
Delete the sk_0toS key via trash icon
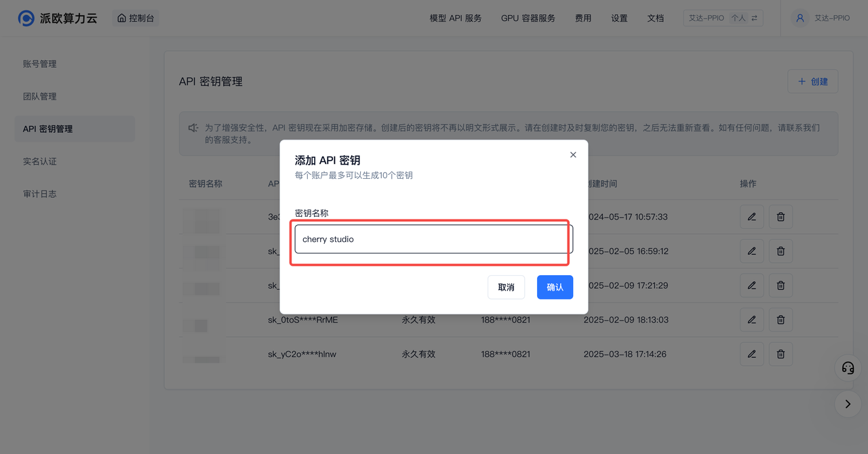click(780, 319)
